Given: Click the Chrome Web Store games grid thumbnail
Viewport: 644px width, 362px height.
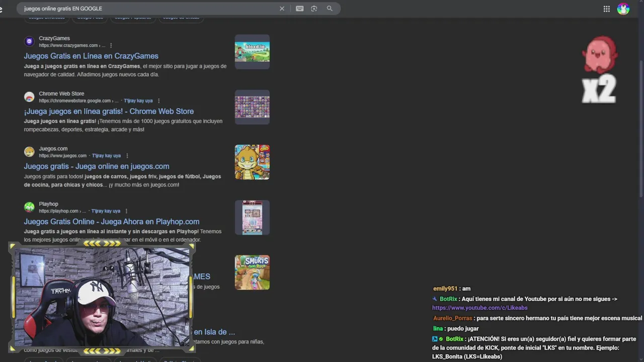Looking at the screenshot, I should click(252, 107).
